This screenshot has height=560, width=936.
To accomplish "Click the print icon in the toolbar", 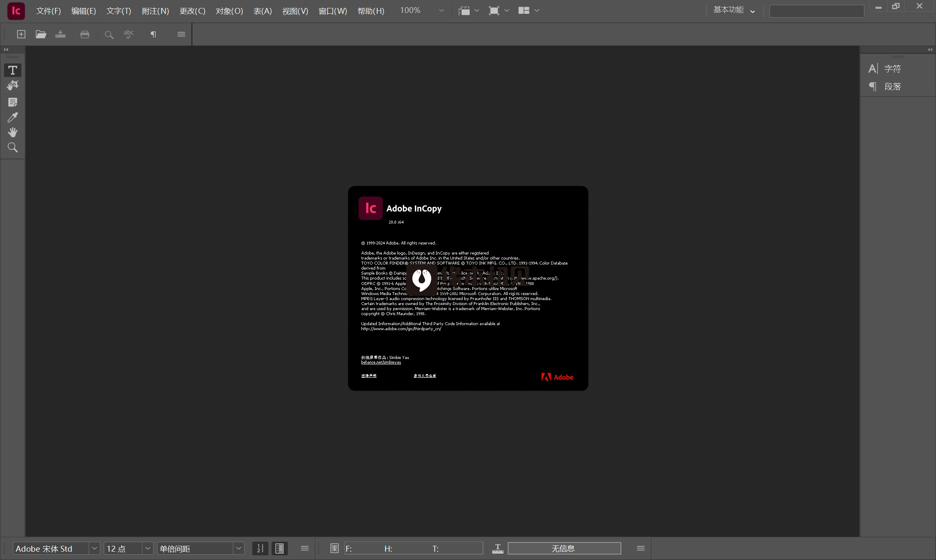I will pyautogui.click(x=85, y=34).
